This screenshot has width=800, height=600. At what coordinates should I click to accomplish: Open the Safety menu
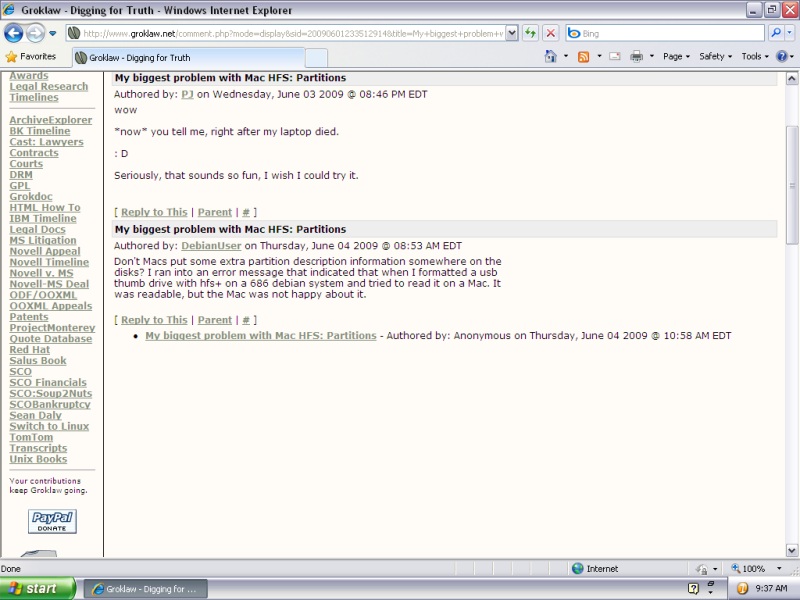715,57
